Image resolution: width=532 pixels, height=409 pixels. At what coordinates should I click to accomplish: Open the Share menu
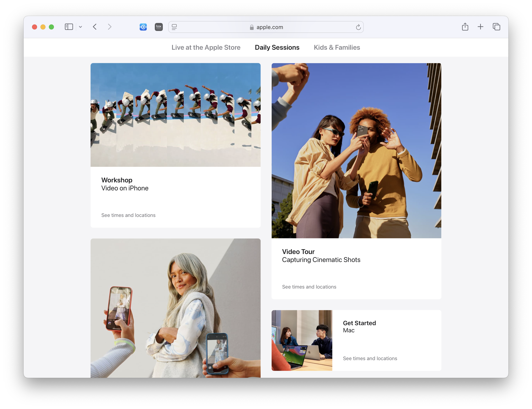465,27
